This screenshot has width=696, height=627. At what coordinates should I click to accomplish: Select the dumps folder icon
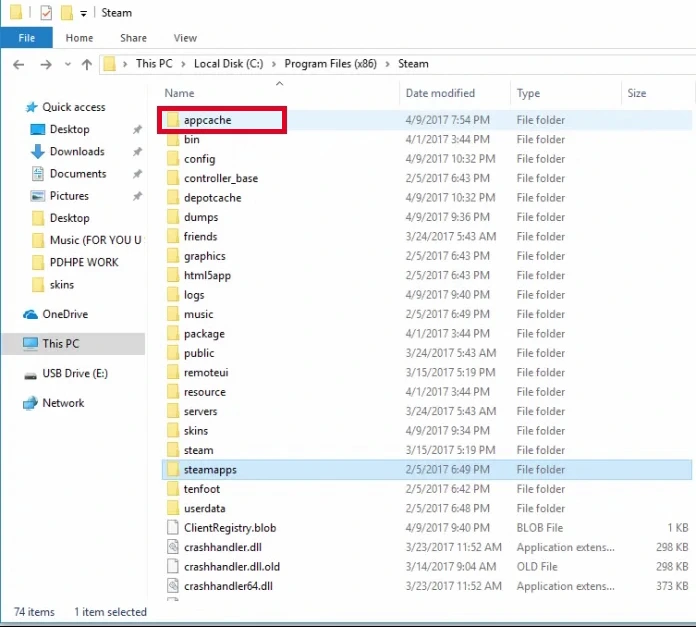point(173,217)
